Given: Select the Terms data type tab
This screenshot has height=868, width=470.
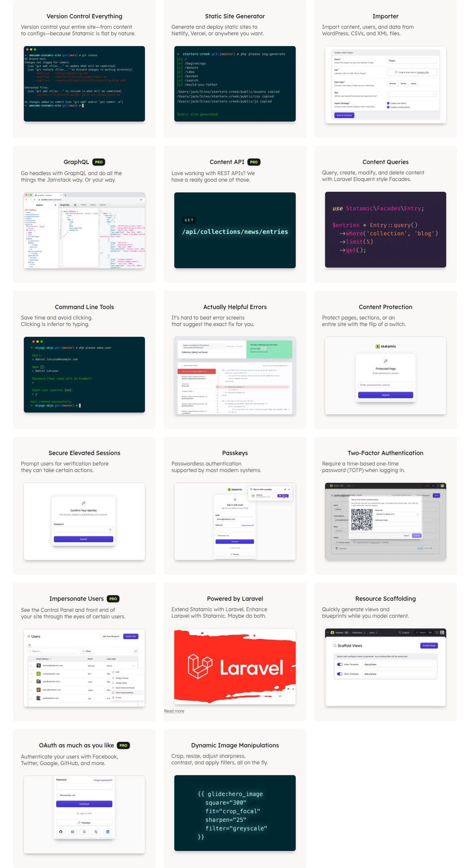Looking at the screenshot, I should 403,83.
